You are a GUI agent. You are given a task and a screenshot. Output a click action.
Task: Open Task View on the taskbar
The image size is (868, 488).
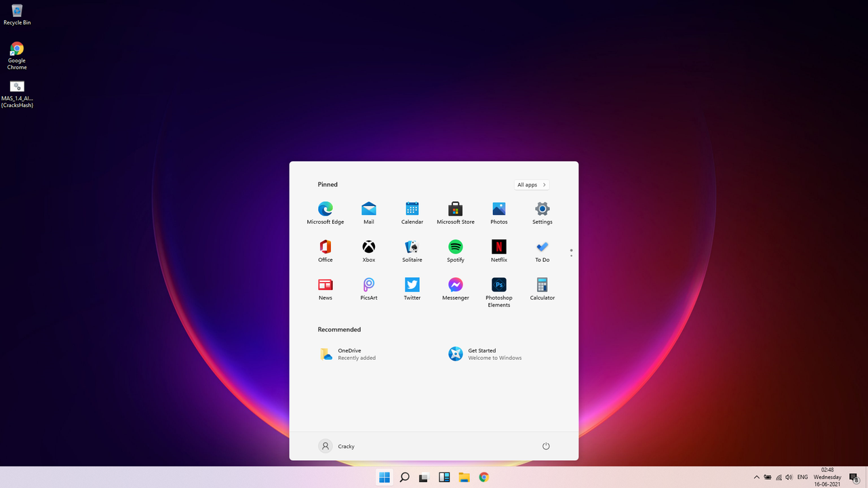tap(424, 477)
